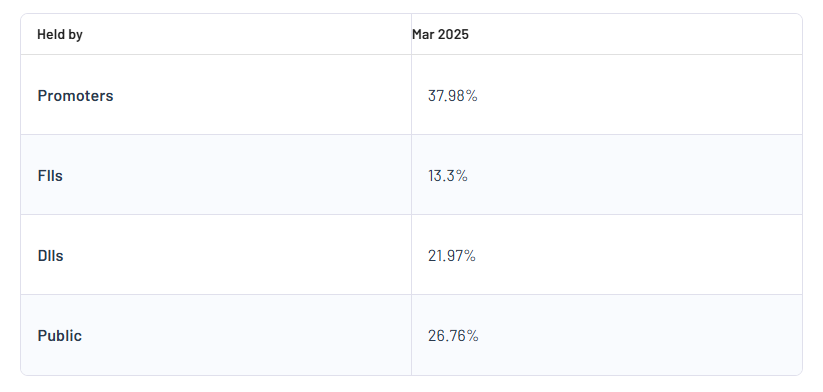Click the FIIs row label
The width and height of the screenshot is (823, 392).
click(50, 176)
